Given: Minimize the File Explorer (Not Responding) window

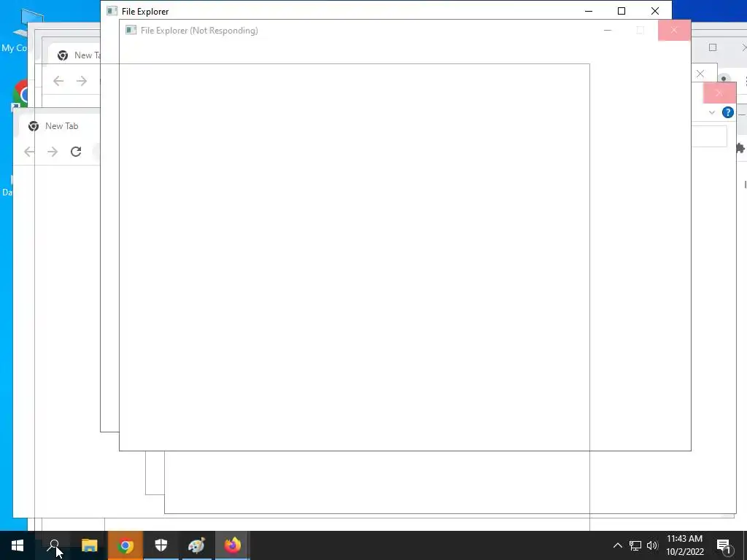Looking at the screenshot, I should tap(608, 31).
